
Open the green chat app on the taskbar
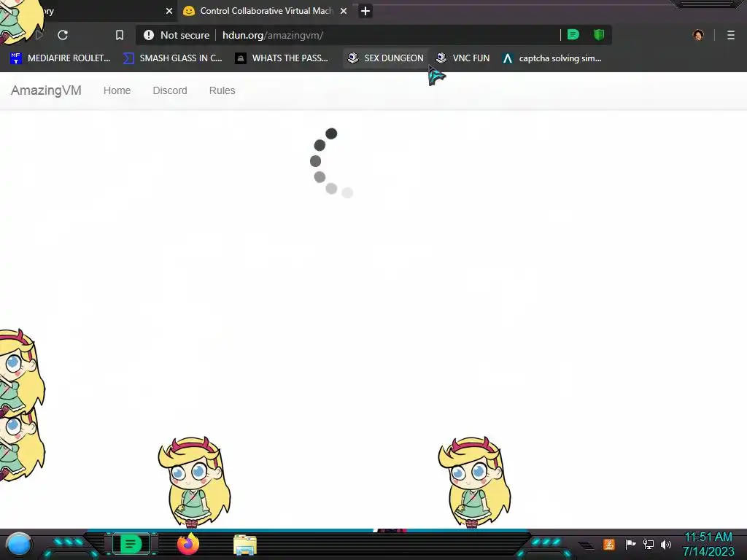[x=131, y=544]
